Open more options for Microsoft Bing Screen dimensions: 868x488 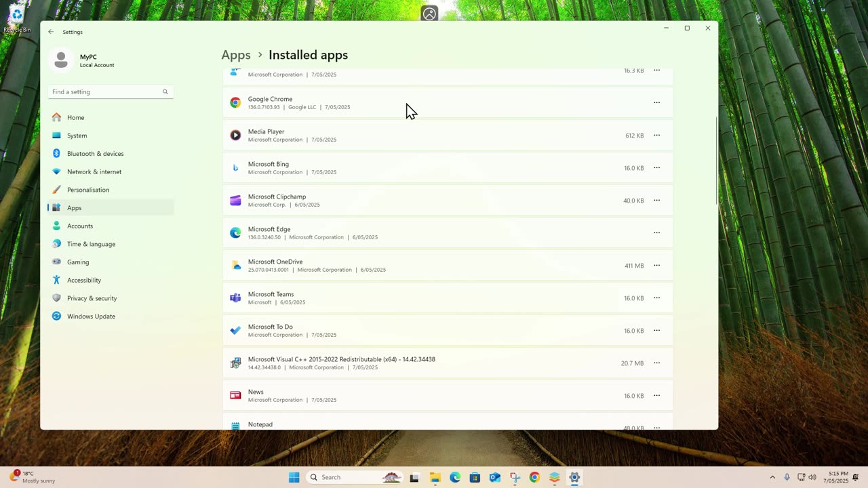click(656, 168)
